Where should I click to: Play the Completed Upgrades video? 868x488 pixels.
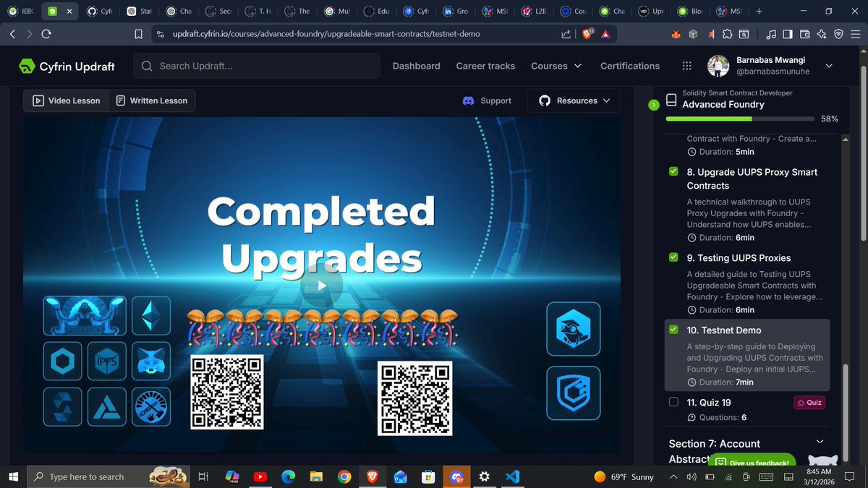(x=322, y=285)
